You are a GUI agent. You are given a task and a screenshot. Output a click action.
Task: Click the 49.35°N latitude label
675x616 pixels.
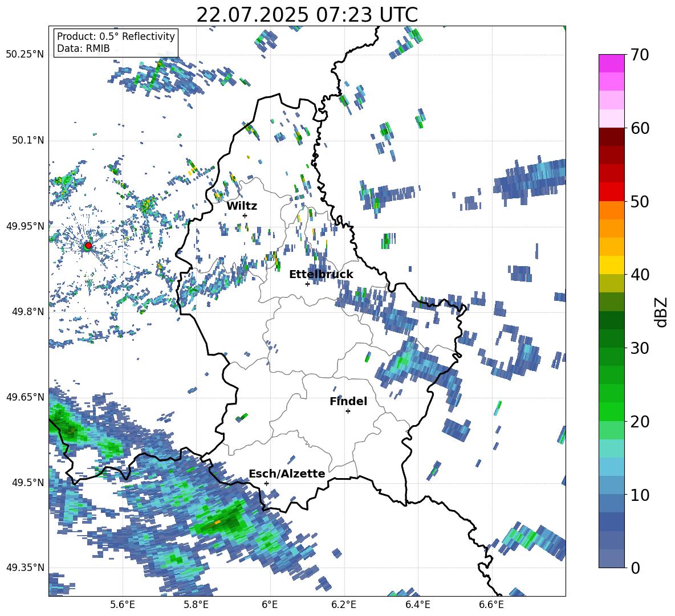[x=25, y=568]
